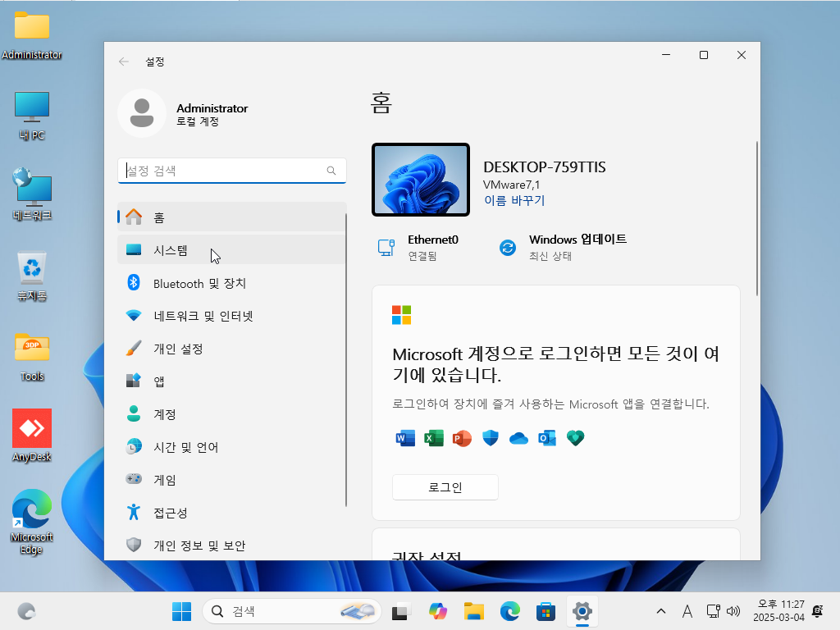Open the notification bell in tray
840x630 pixels.
pos(818,611)
